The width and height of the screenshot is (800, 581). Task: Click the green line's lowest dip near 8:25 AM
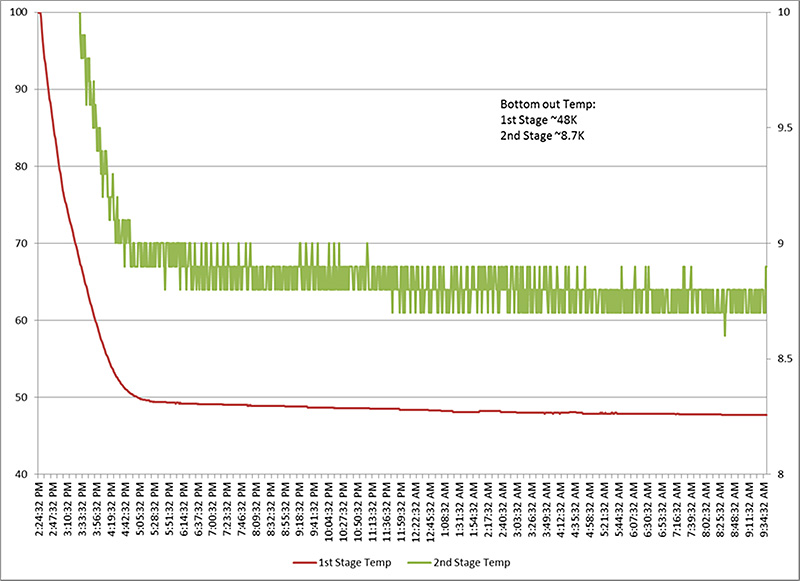(x=724, y=334)
